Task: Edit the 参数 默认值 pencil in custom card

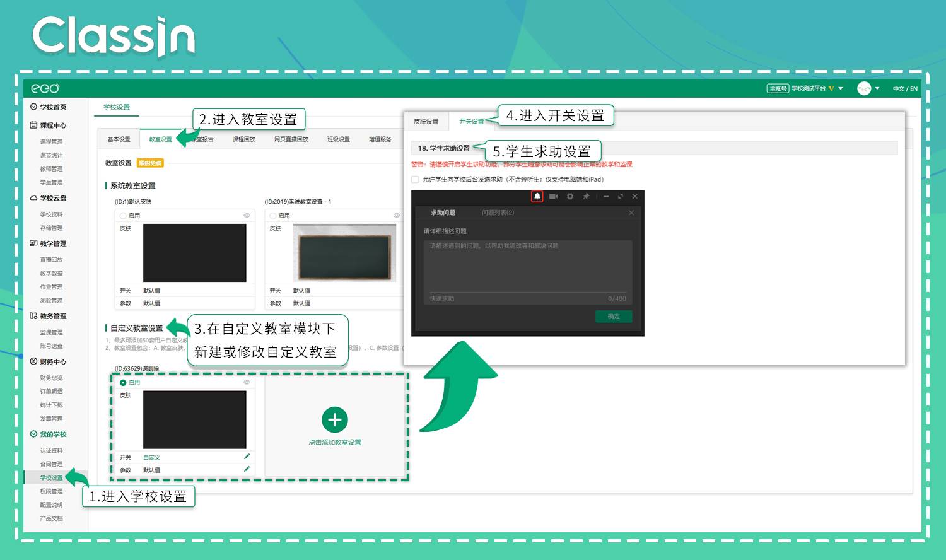Action: (247, 469)
